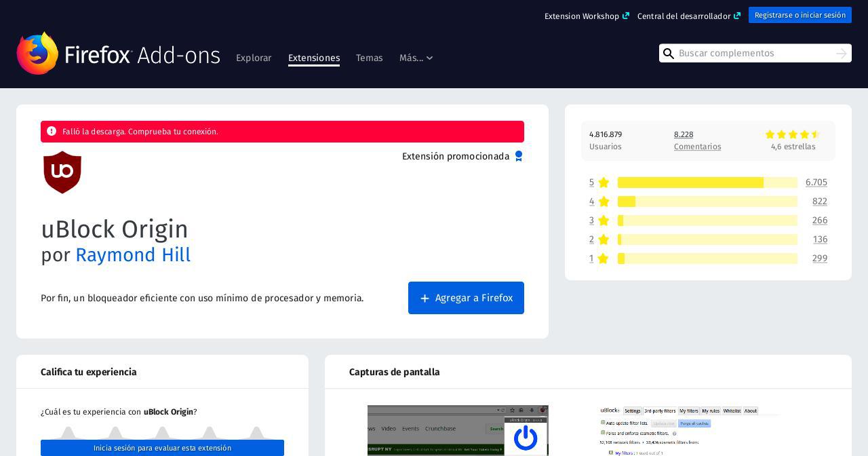The image size is (868, 456).
Task: Click the Falló la descarga error message
Action: pyautogui.click(x=140, y=132)
